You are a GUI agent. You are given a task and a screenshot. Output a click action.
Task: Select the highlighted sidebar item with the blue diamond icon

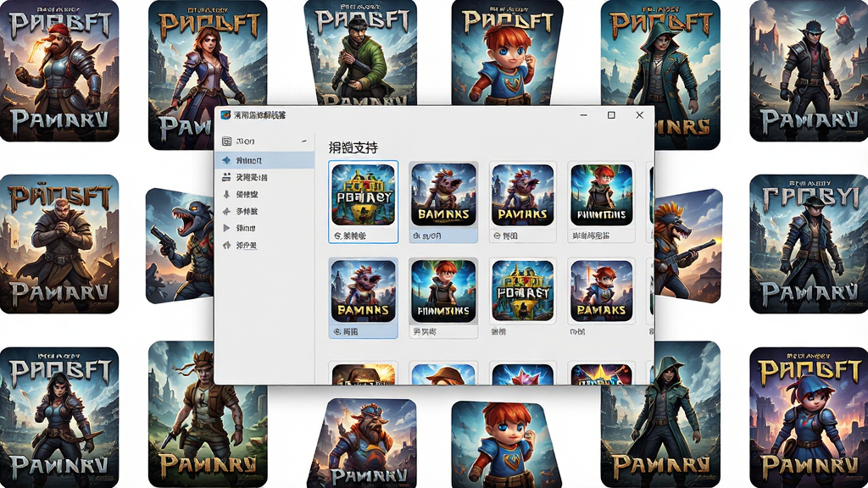[264, 160]
